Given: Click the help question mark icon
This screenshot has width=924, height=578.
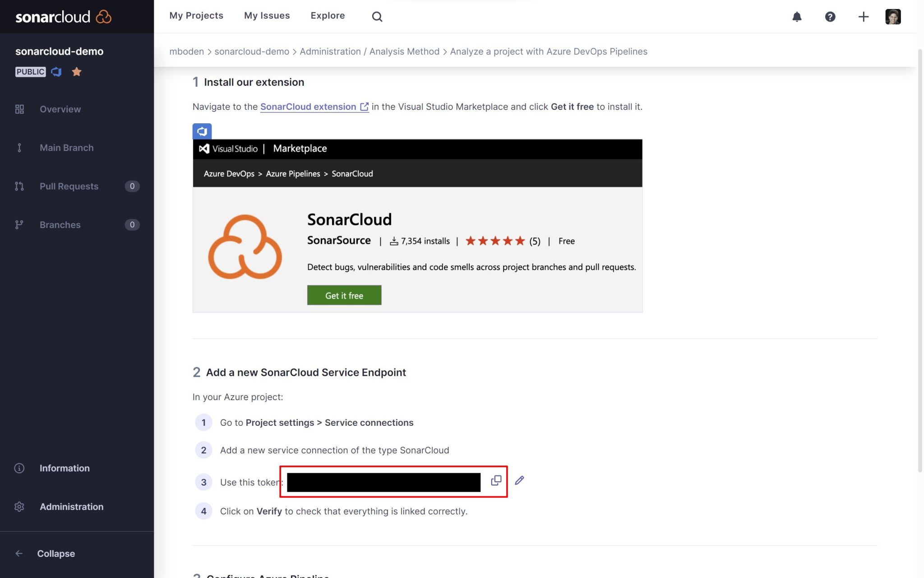Looking at the screenshot, I should [830, 17].
